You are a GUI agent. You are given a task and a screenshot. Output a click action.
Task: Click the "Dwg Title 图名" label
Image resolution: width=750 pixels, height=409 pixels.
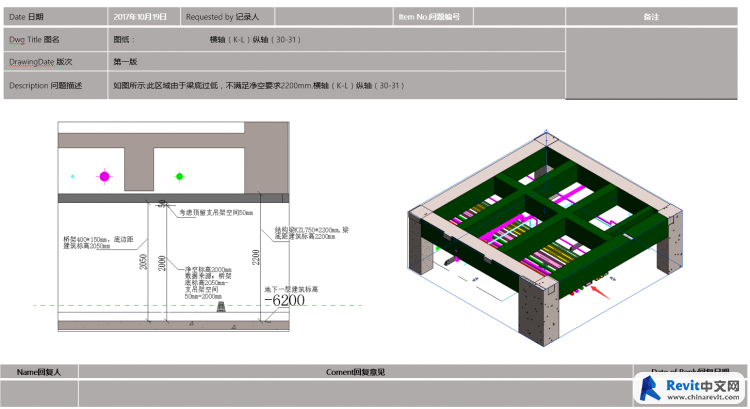pos(34,40)
